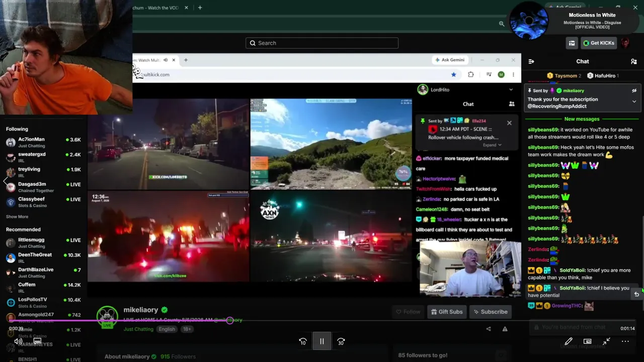This screenshot has width=644, height=362.
Task: Rewind 10 seconds in the player
Action: [303, 341]
